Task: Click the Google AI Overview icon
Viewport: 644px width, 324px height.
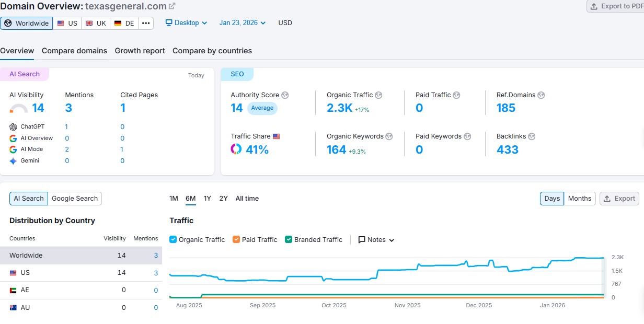Action: tap(14, 138)
